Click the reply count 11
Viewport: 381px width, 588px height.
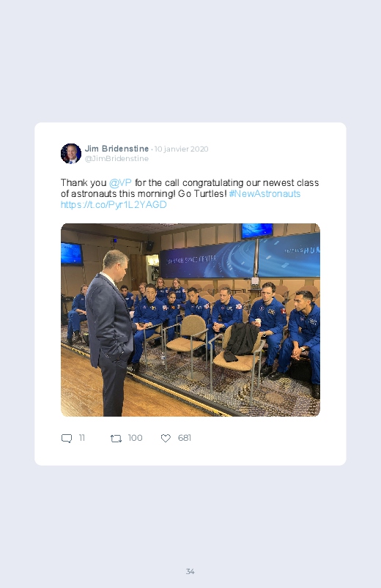point(82,438)
